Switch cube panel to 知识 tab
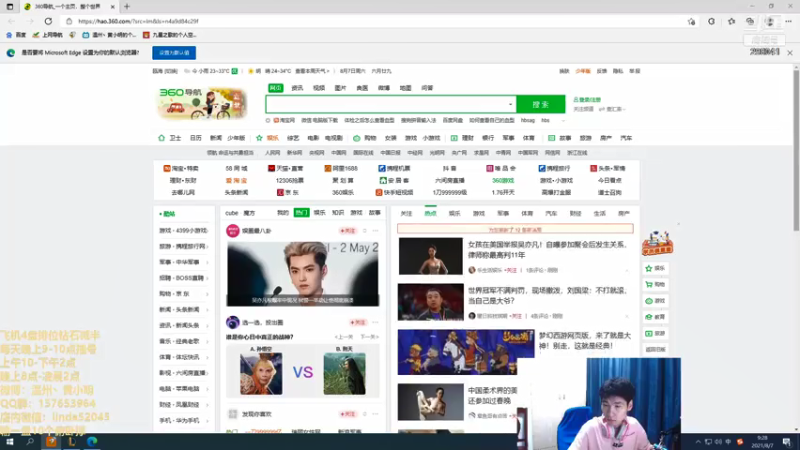 point(338,213)
